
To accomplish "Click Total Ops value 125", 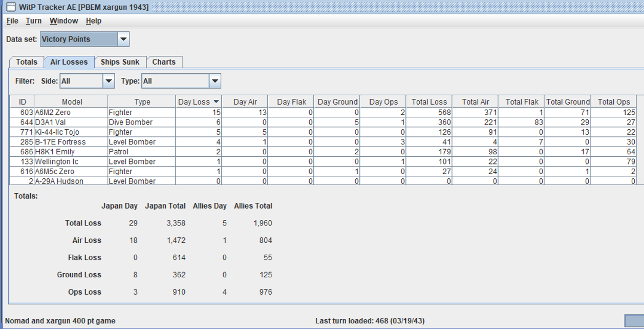I will tap(613, 112).
